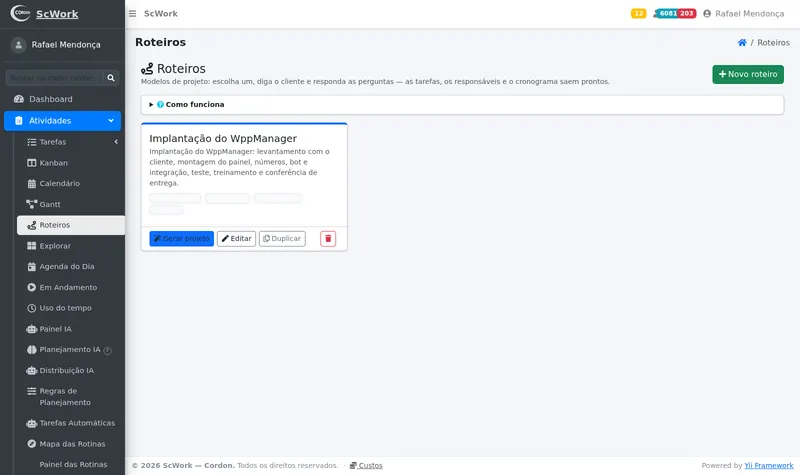
Task: Click the Calendário calendar icon
Action: coord(32,184)
